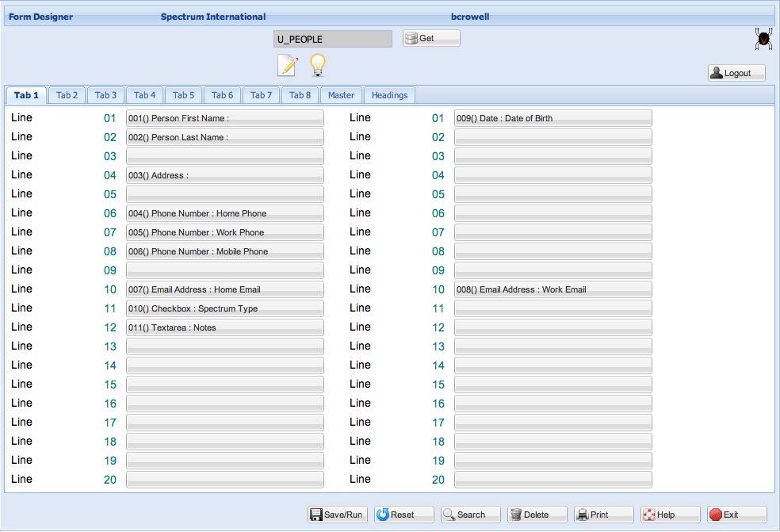This screenshot has width=780, height=532.
Task: Open Tab 4
Action: point(145,95)
